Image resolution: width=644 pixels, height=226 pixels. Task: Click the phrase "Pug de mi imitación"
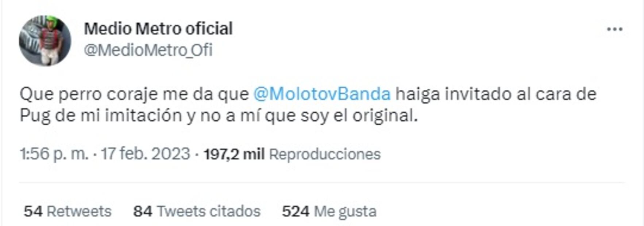(101, 116)
